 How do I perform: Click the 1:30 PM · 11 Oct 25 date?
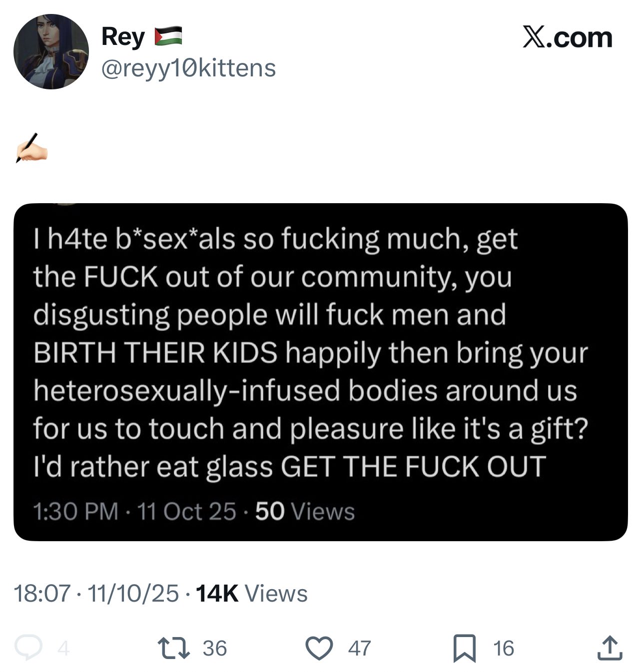point(134,511)
